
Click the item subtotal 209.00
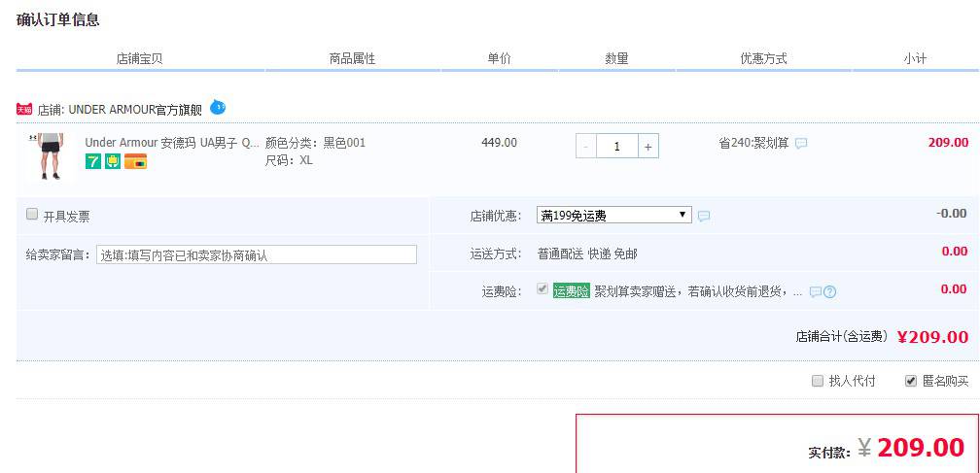(948, 142)
